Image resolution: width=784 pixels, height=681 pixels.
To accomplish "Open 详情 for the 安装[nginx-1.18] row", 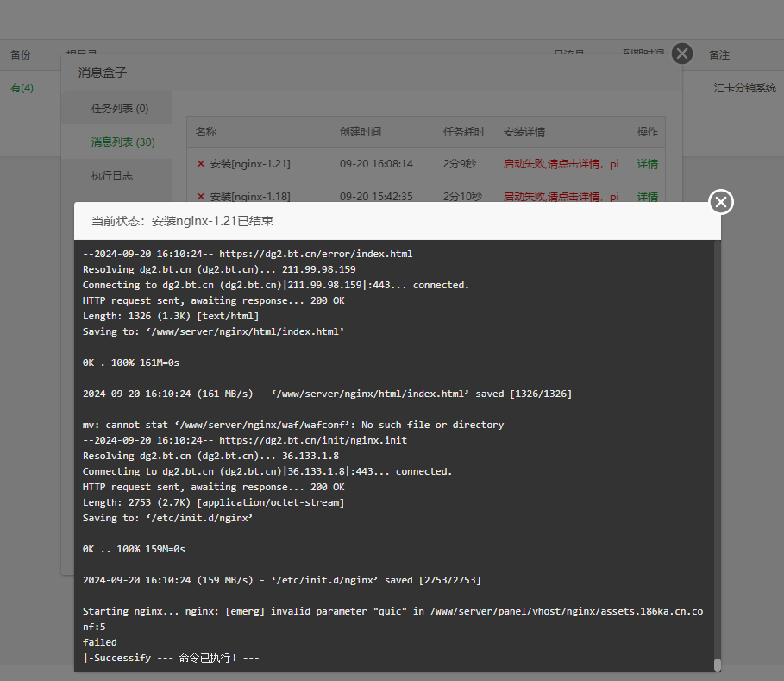I will (647, 196).
